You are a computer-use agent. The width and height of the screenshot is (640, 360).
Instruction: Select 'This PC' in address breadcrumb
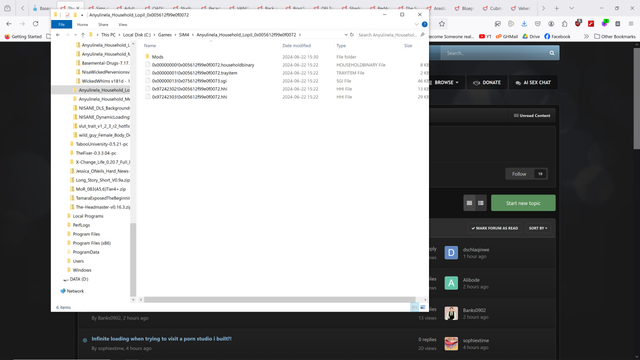(108, 35)
